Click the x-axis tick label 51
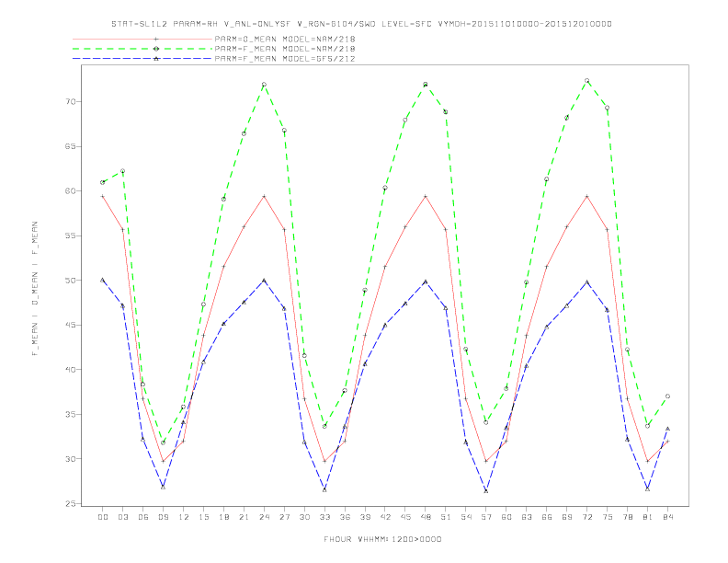 point(446,517)
